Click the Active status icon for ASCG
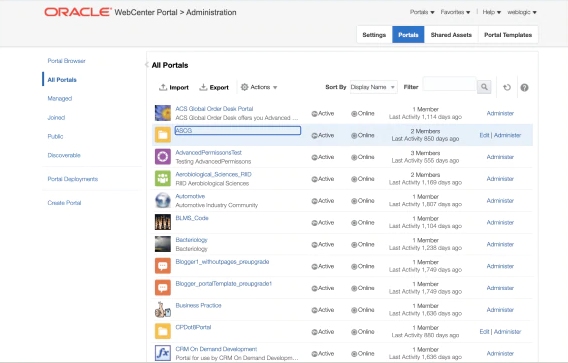The image size is (568, 363). click(314, 135)
